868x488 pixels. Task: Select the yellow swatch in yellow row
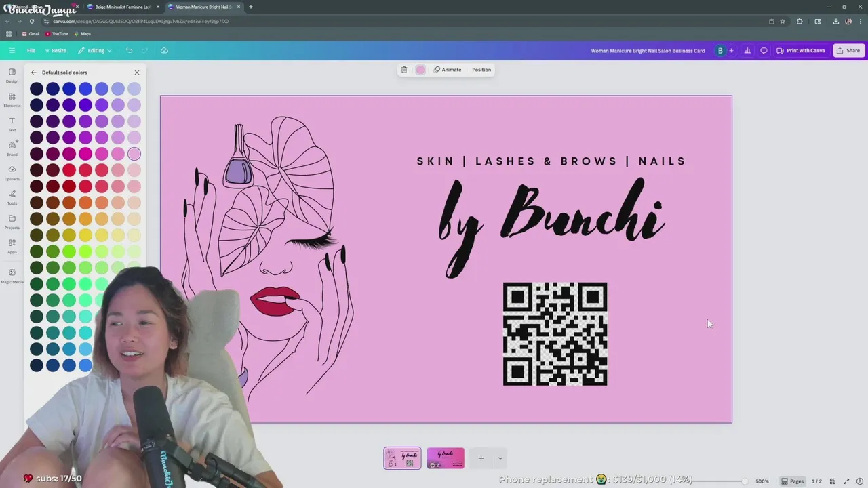tap(85, 235)
